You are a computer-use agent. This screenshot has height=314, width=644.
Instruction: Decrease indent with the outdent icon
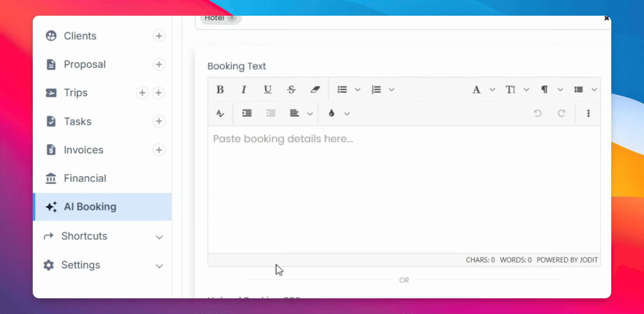[271, 113]
